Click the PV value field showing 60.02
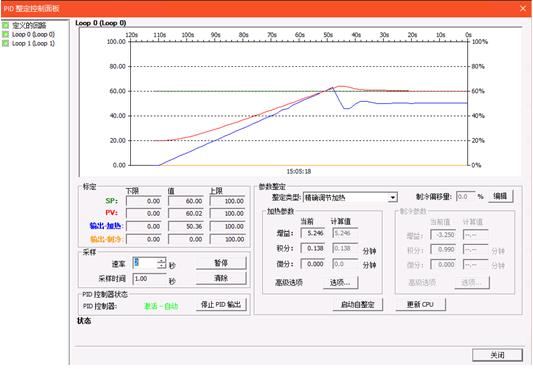 [x=186, y=213]
